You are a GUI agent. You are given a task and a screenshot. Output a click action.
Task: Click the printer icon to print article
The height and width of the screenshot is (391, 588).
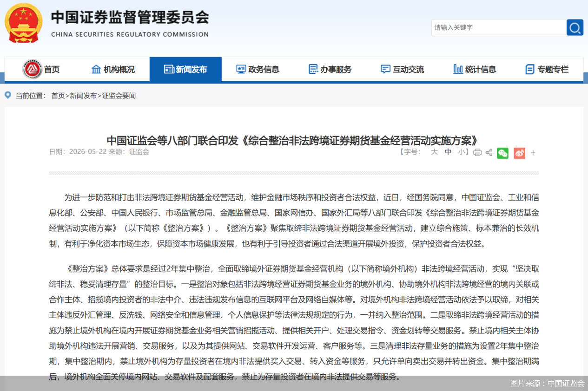coord(477,152)
